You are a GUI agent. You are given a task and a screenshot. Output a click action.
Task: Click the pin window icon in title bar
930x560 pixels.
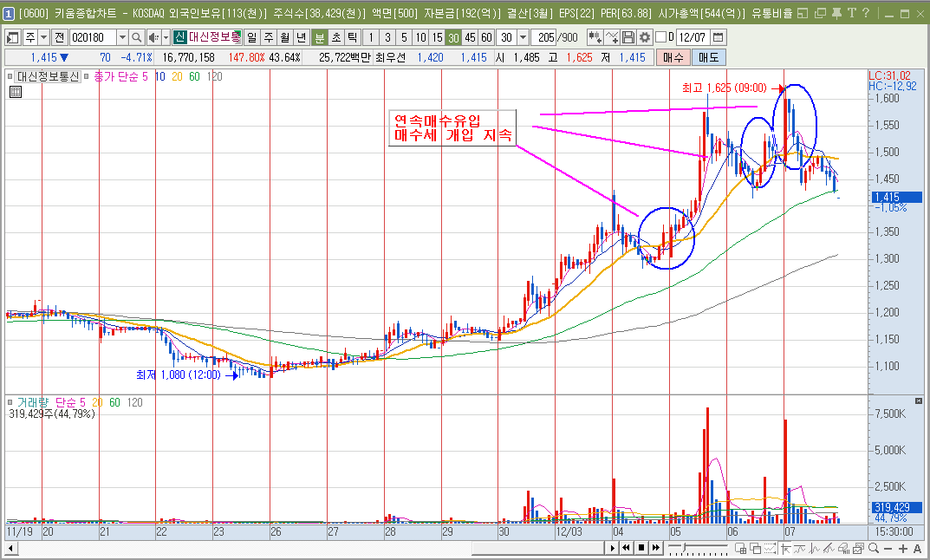pyautogui.click(x=835, y=13)
